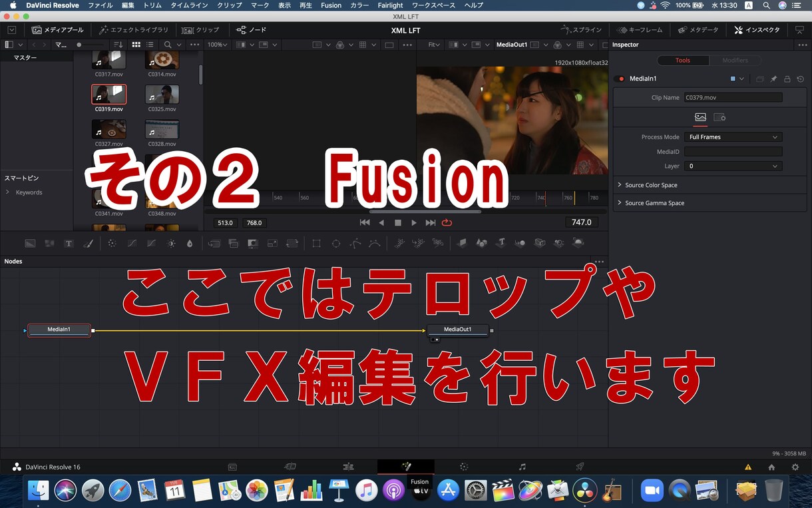Switch to Modifiers tab in Inspector
The image size is (812, 508).
coord(735,60)
